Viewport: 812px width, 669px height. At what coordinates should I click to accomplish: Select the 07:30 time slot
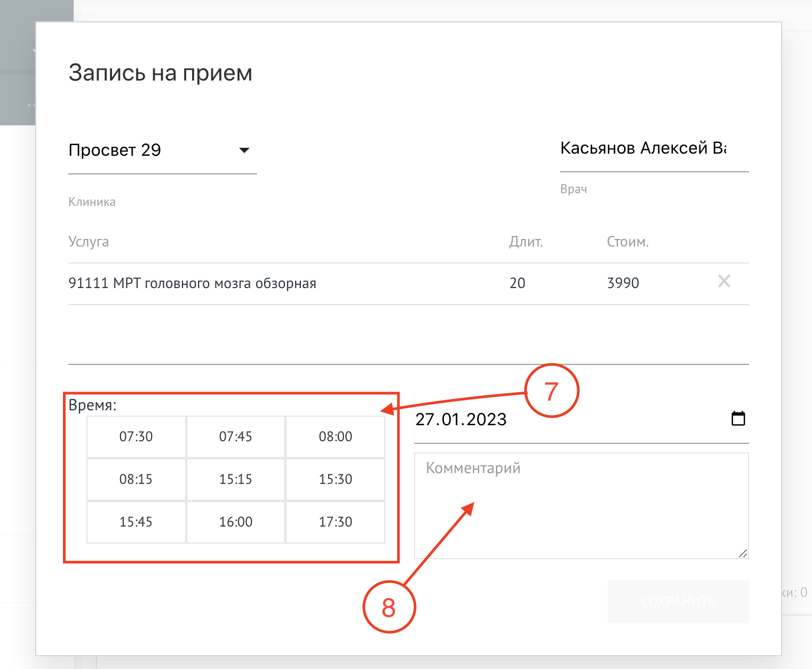pyautogui.click(x=136, y=437)
